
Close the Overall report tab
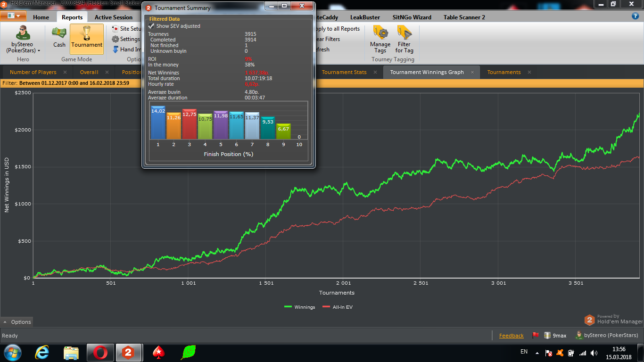tap(107, 72)
